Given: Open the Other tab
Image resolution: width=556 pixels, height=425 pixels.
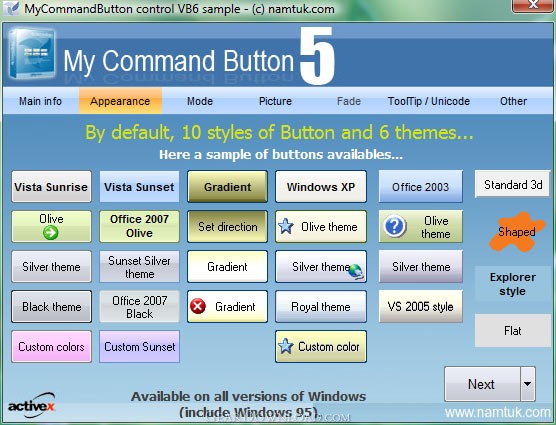Looking at the screenshot, I should (x=513, y=101).
